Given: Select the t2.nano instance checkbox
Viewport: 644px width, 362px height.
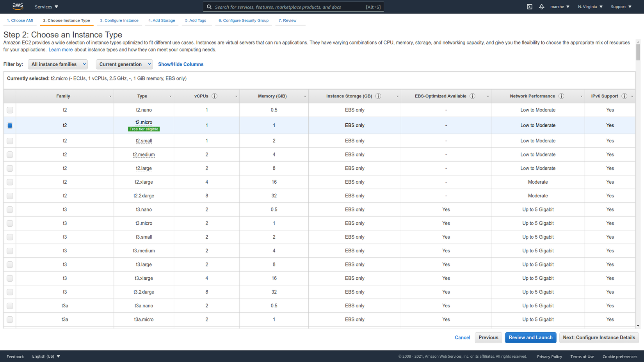Looking at the screenshot, I should [10, 110].
